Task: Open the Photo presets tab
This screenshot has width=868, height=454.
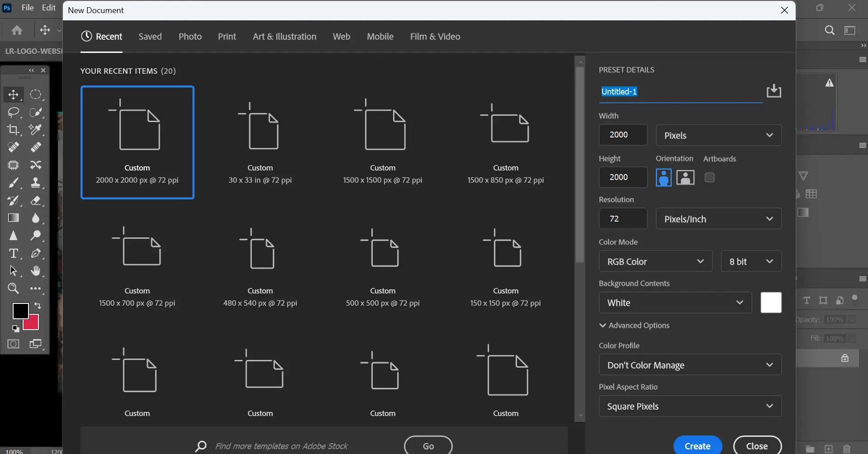Action: click(190, 37)
